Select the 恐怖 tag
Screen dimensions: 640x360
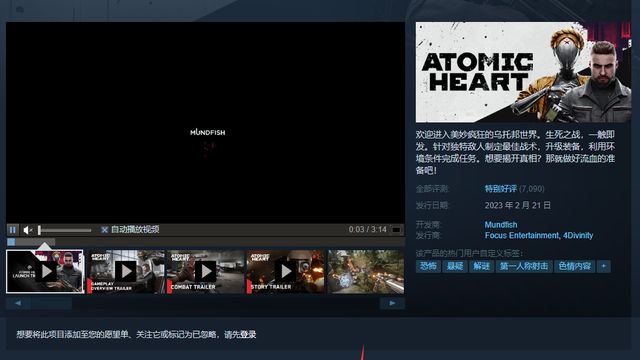428,266
